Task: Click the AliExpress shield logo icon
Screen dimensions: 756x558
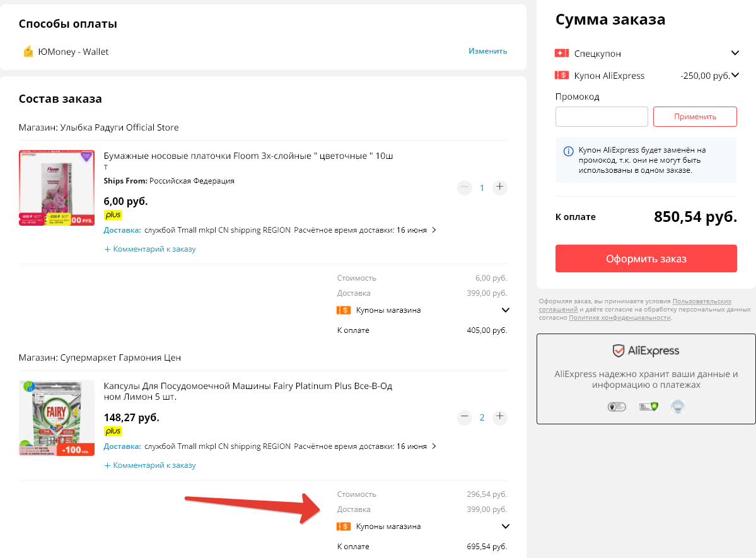Action: point(618,351)
